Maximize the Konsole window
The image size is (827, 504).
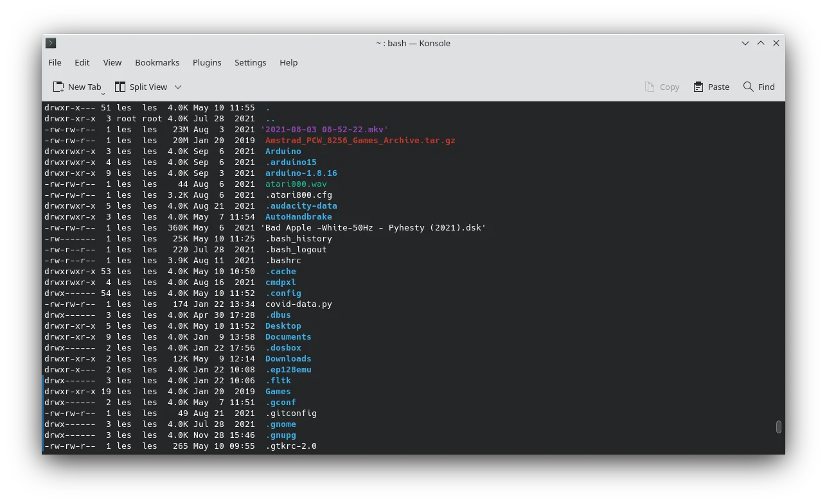pyautogui.click(x=761, y=43)
